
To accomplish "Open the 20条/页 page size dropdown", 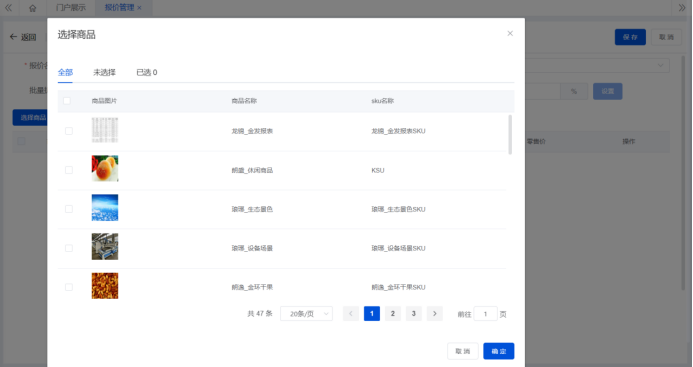I will (x=306, y=313).
